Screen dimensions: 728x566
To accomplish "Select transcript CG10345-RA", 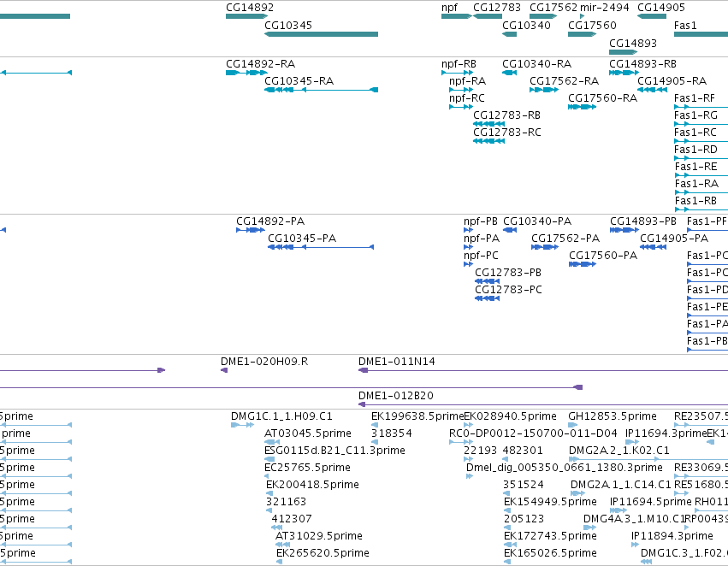I will coord(299,81).
